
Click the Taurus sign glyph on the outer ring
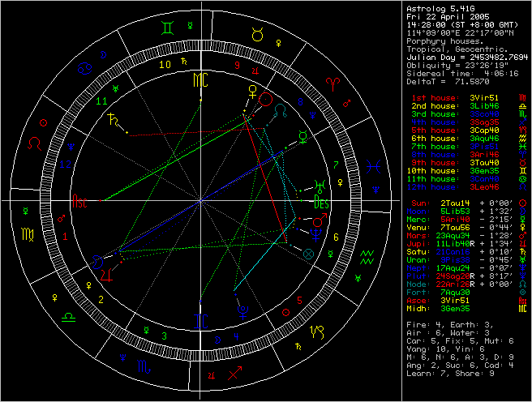(257, 33)
